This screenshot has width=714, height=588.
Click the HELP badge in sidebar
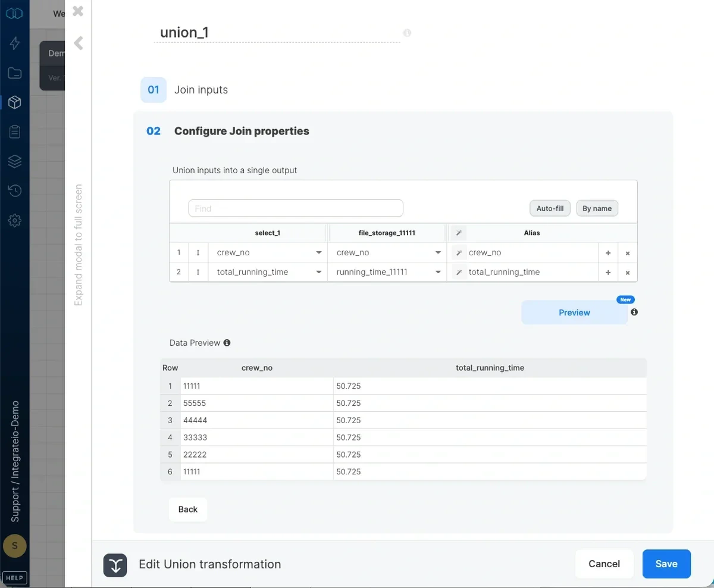pyautogui.click(x=15, y=577)
